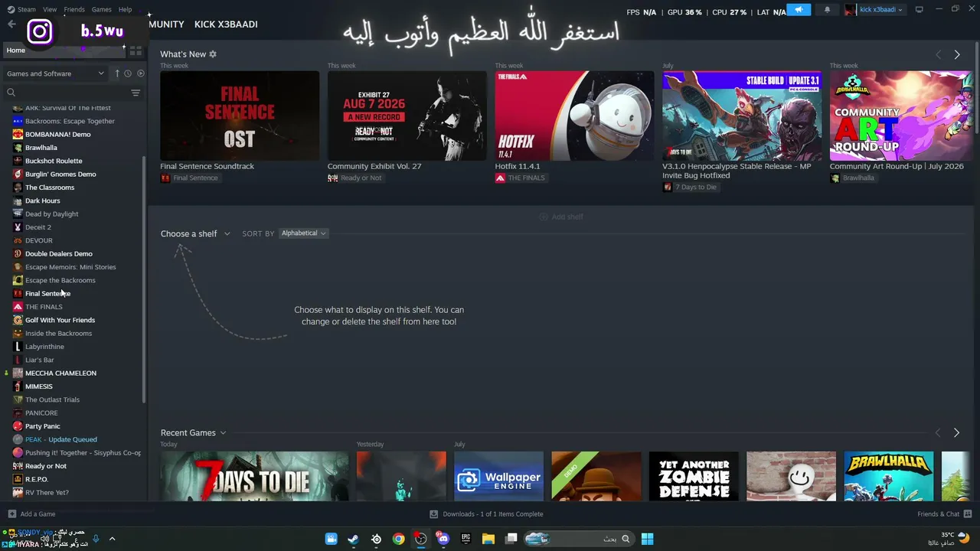Screen dimensions: 980x551
Task: Show next What's New items
Action: pyautogui.click(x=956, y=54)
